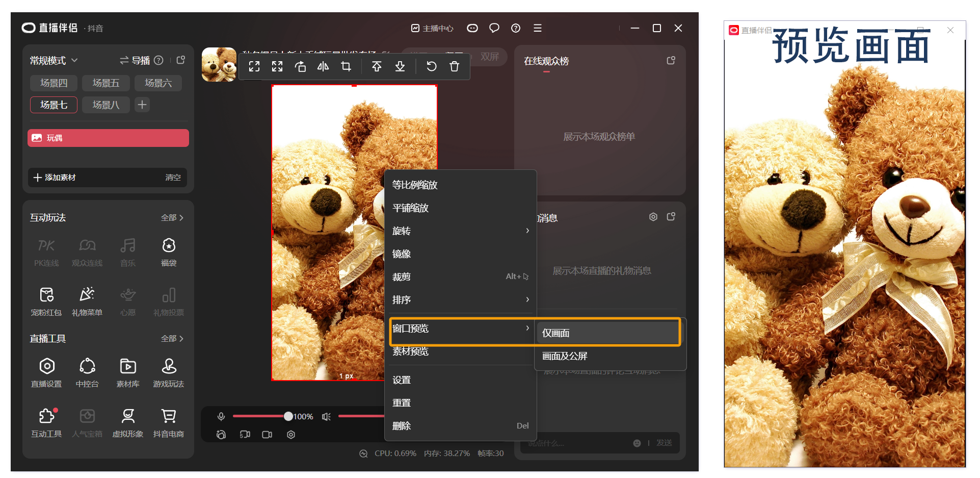Click the undo reset arrow toolbar icon

pos(431,66)
